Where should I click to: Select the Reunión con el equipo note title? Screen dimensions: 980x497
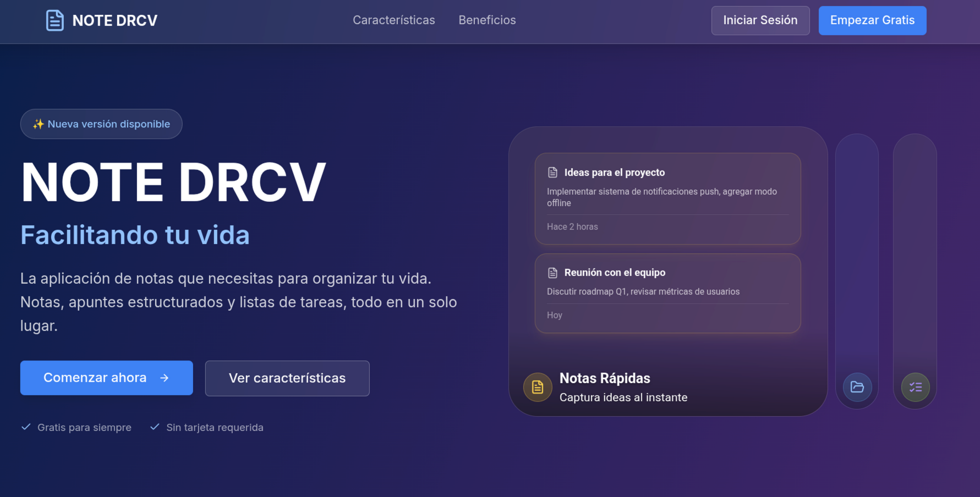coord(615,273)
